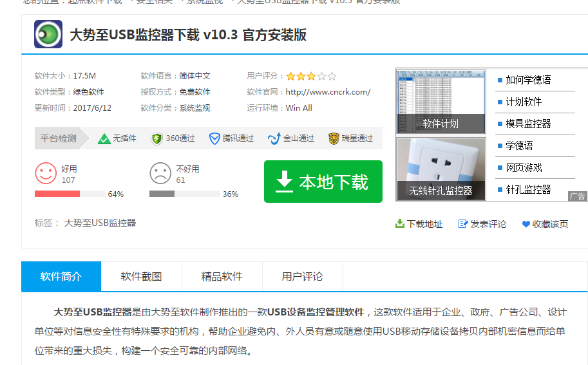Switch to the 软件简介 tab
Screen dimensions: 588x365
click(61, 277)
